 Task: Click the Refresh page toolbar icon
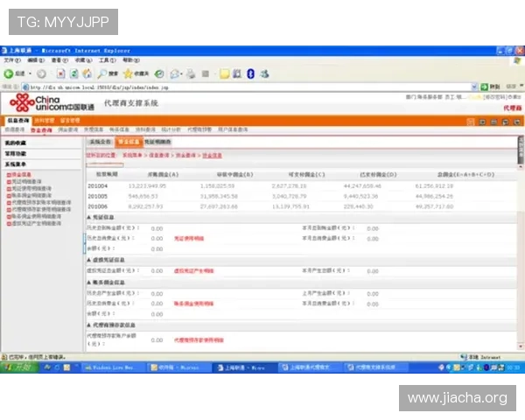(x=73, y=73)
